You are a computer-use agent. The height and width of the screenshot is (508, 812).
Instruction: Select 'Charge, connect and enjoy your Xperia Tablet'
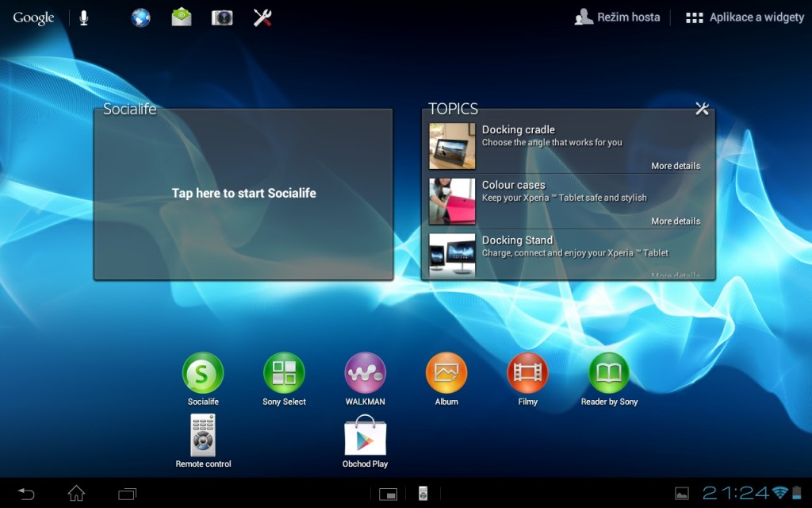pyautogui.click(x=576, y=253)
